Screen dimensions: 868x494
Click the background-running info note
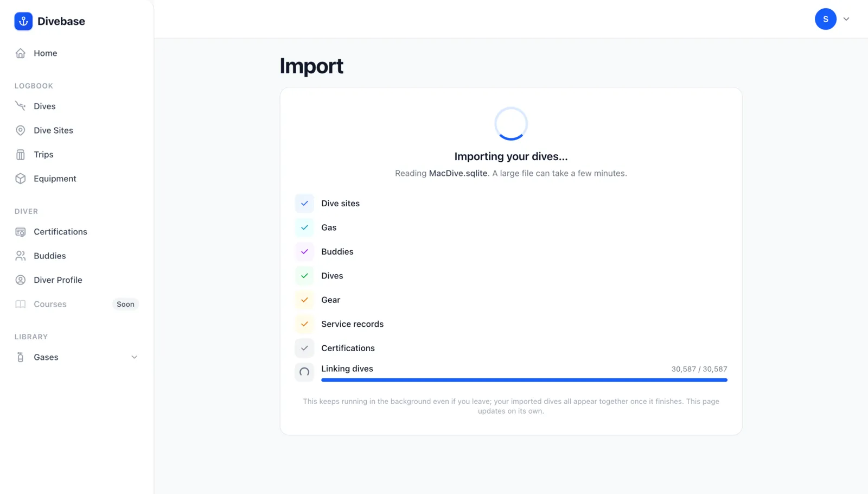click(511, 406)
